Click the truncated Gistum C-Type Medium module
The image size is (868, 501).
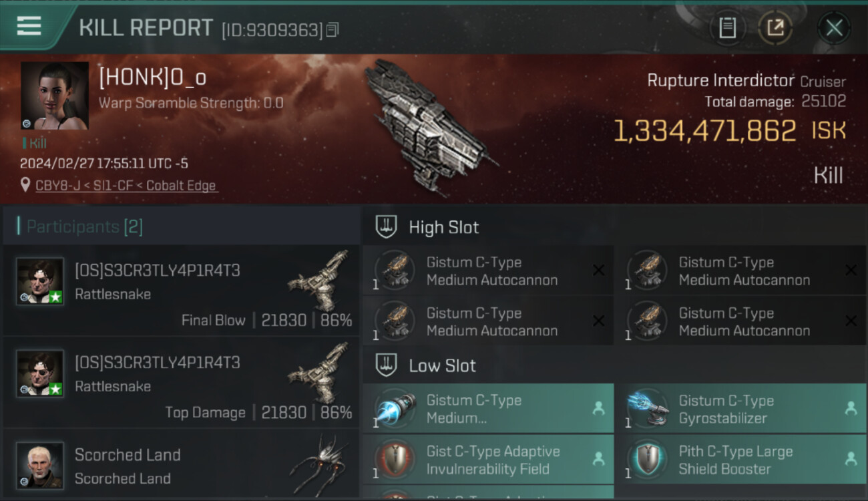point(488,409)
